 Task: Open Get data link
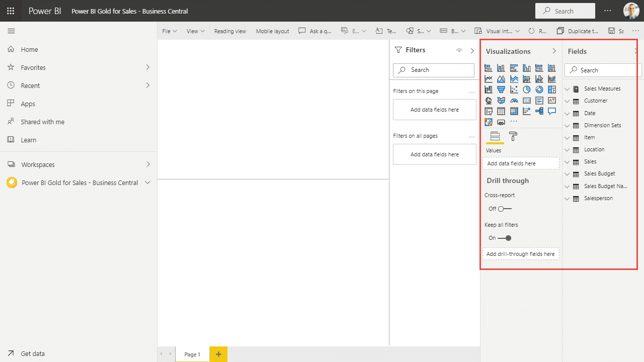(26, 353)
